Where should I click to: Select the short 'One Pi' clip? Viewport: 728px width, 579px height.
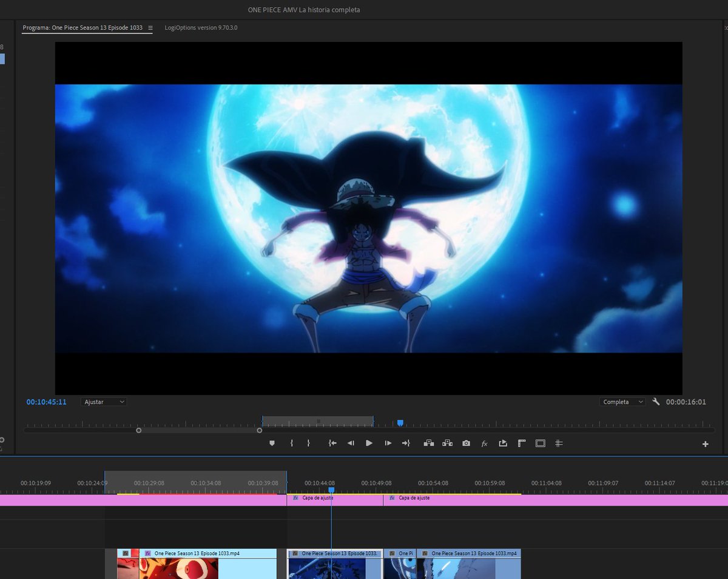click(x=400, y=564)
